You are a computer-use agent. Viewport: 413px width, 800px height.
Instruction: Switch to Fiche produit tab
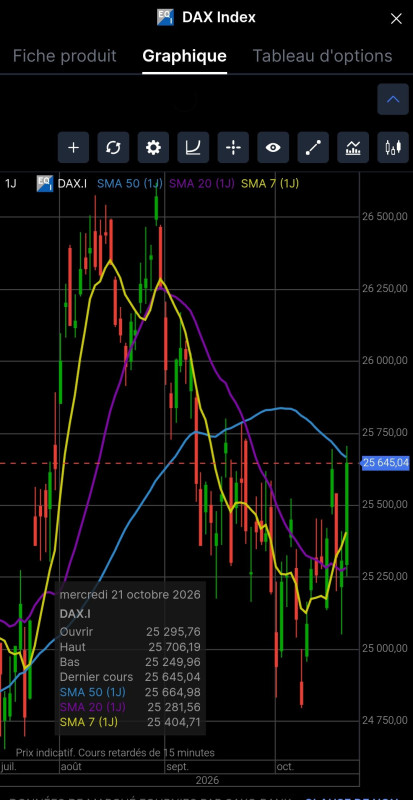point(65,56)
